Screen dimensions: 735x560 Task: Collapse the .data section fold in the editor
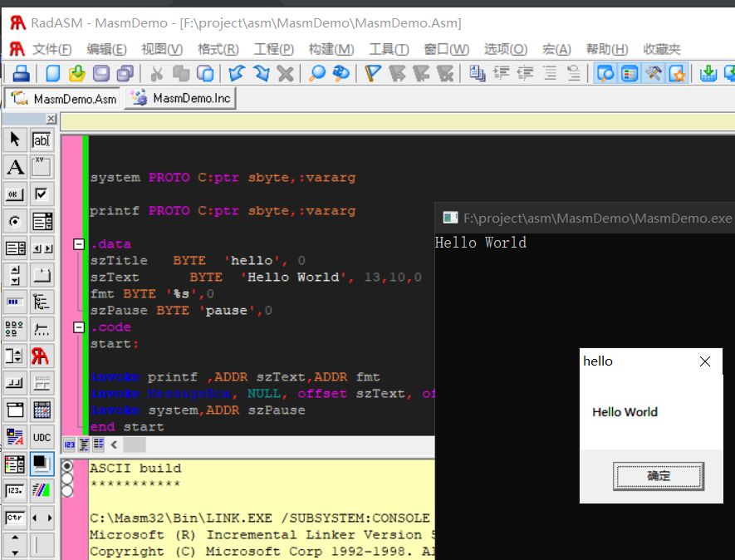pyautogui.click(x=79, y=245)
